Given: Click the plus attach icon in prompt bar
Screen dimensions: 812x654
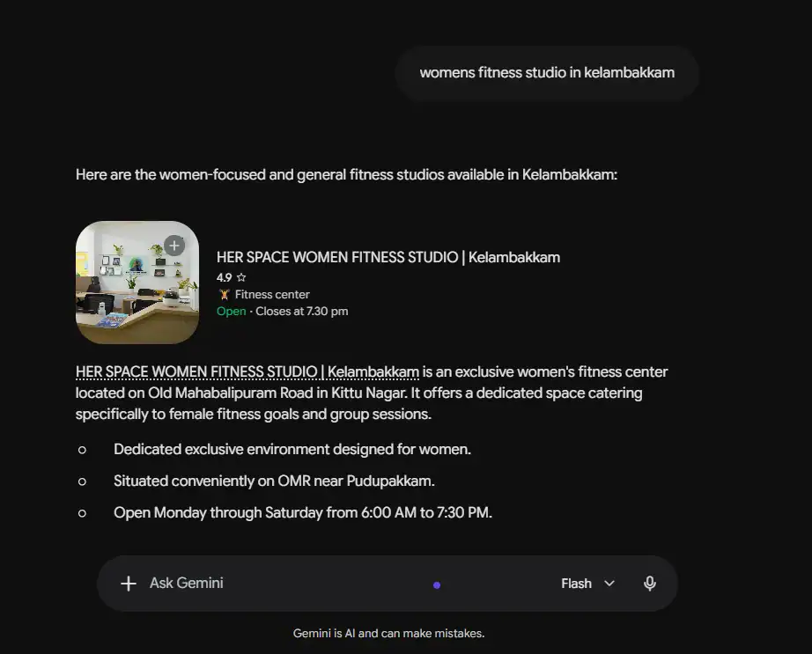Looking at the screenshot, I should coord(129,584).
